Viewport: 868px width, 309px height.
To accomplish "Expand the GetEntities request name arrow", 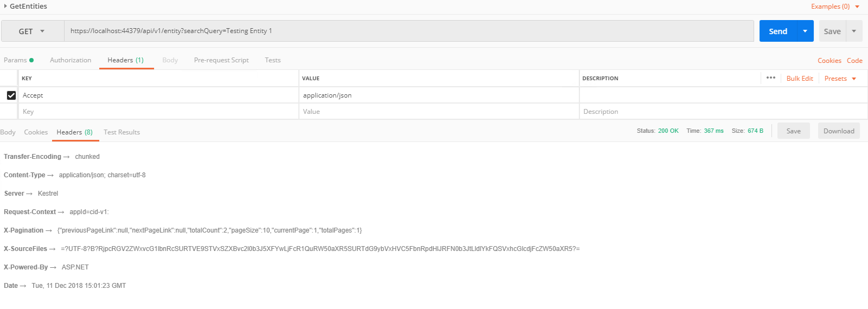I will [x=5, y=7].
